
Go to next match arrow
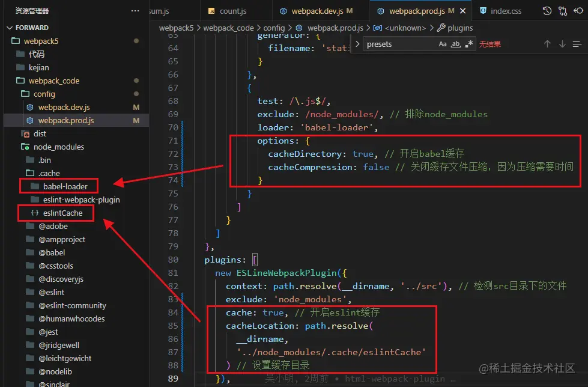tap(562, 44)
